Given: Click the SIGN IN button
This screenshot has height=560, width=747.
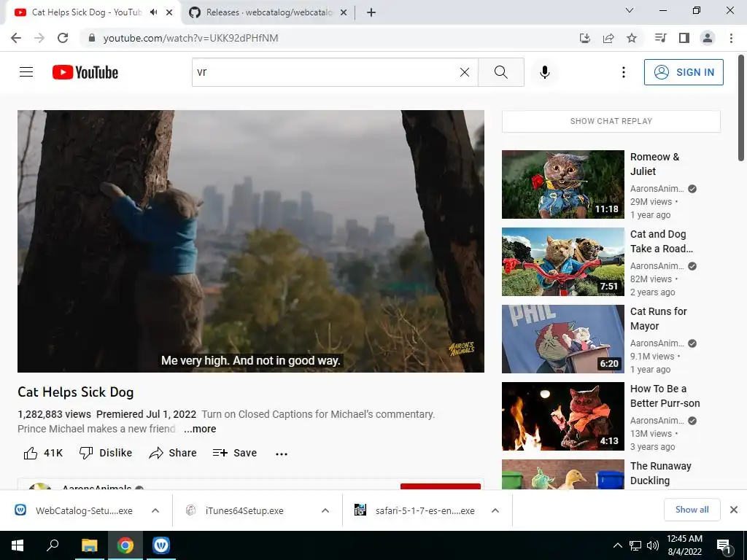Looking at the screenshot, I should click(x=684, y=72).
